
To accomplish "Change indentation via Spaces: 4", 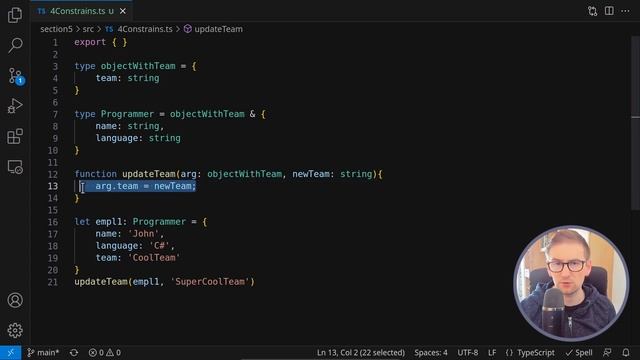I will [x=431, y=353].
